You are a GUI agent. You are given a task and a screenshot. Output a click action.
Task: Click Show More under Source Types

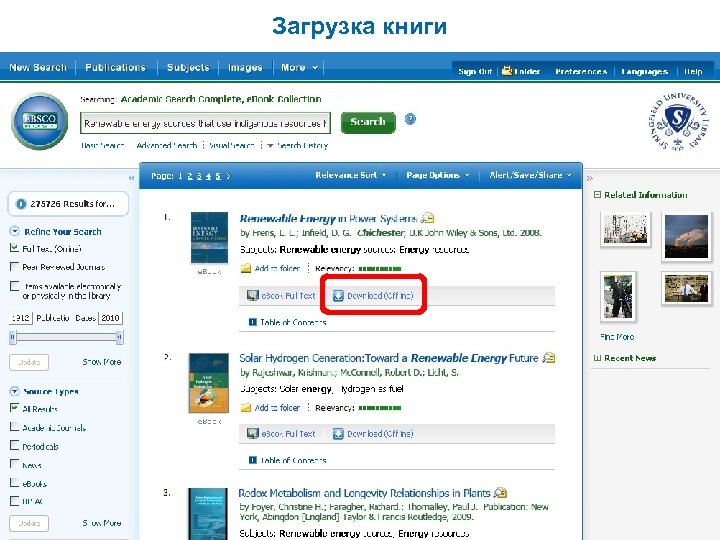click(x=101, y=523)
